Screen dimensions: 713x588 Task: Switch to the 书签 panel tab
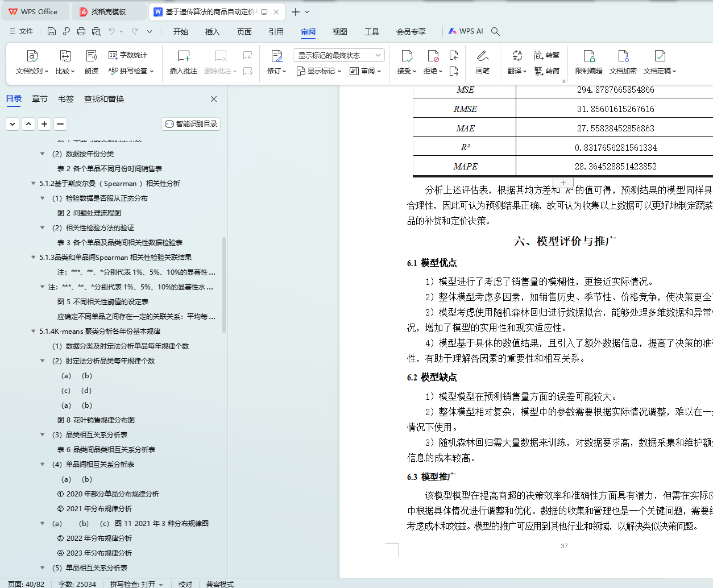pyautogui.click(x=66, y=99)
